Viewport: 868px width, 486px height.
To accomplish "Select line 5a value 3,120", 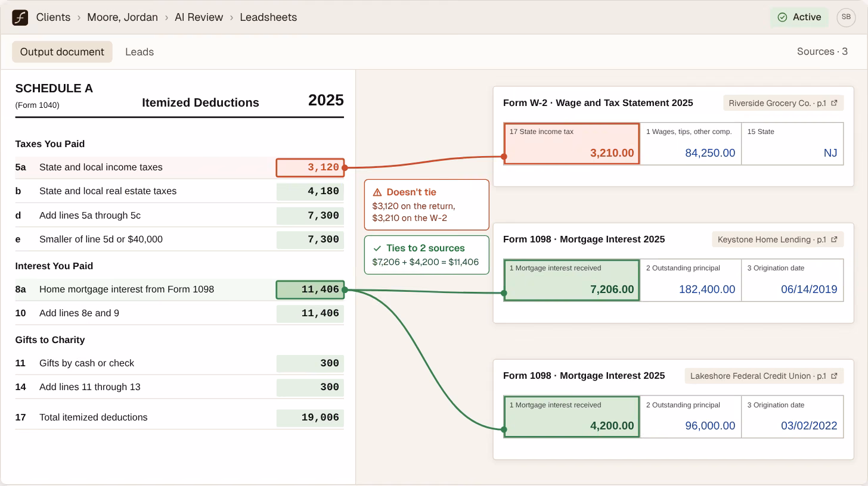I will (310, 167).
